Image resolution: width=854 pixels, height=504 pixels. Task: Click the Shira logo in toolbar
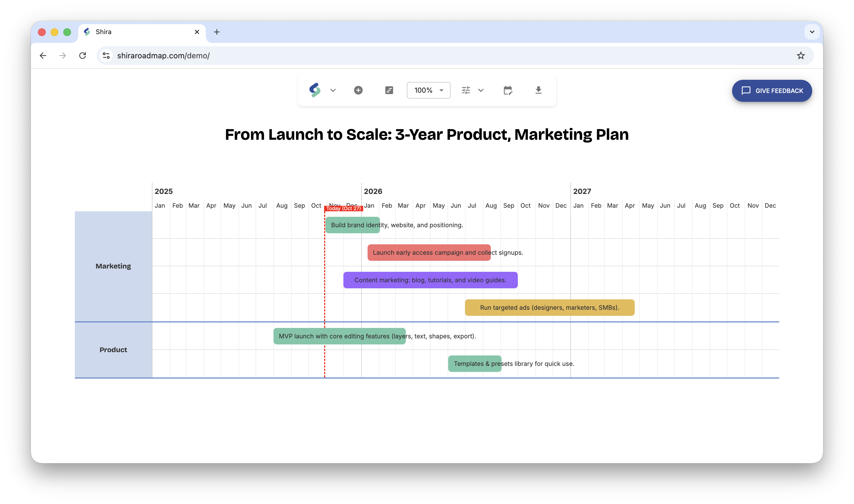tap(315, 90)
